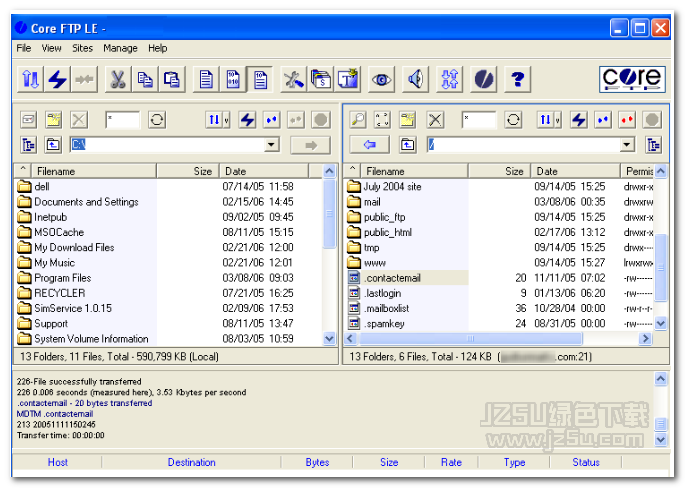Click the local panel lightning bolt icon
Viewport: 685px width, 488px height.
pos(248,120)
